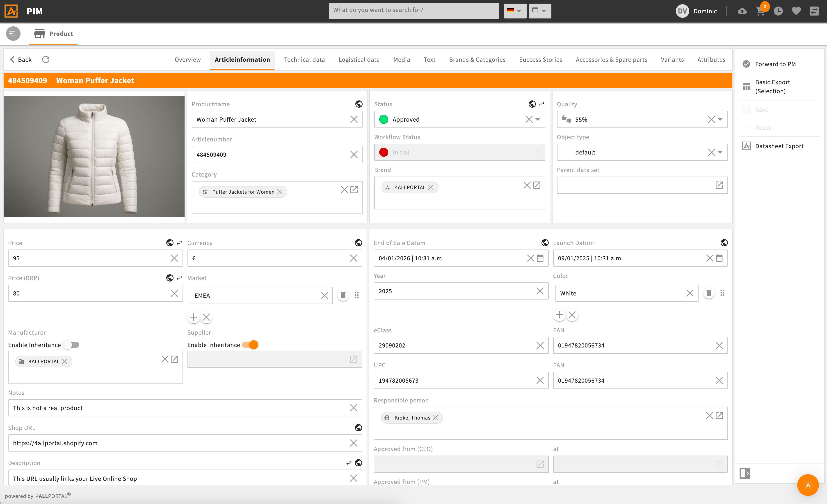Open Category selection dialog icon
The height and width of the screenshot is (504, 827).
point(354,190)
